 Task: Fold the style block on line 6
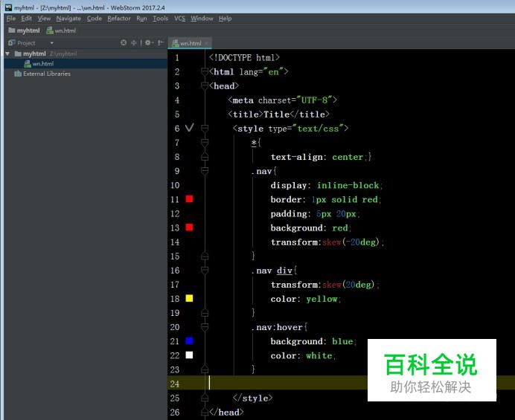[x=205, y=129]
